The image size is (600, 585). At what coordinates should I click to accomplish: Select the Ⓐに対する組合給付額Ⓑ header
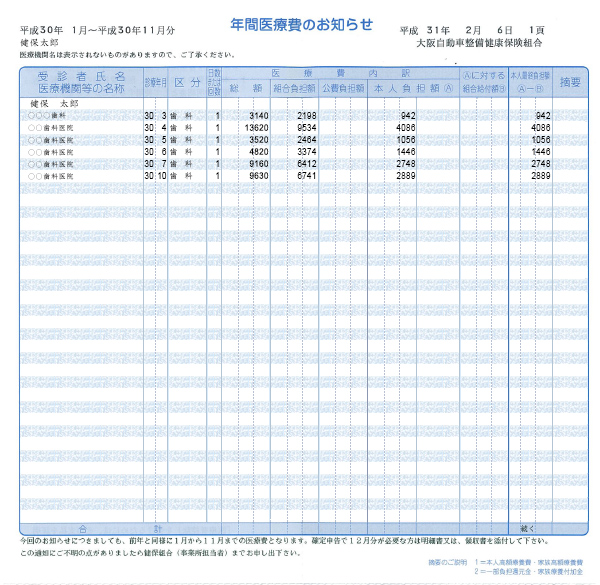(x=484, y=82)
